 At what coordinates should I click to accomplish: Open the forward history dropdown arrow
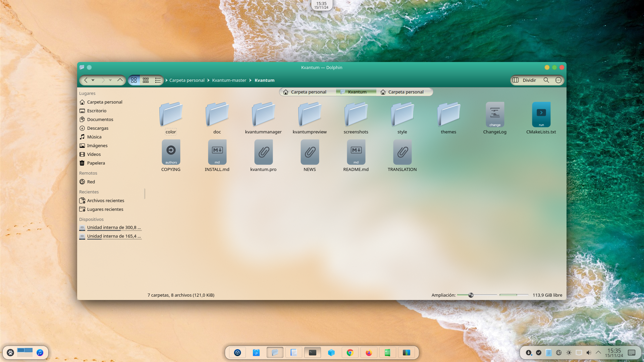110,80
